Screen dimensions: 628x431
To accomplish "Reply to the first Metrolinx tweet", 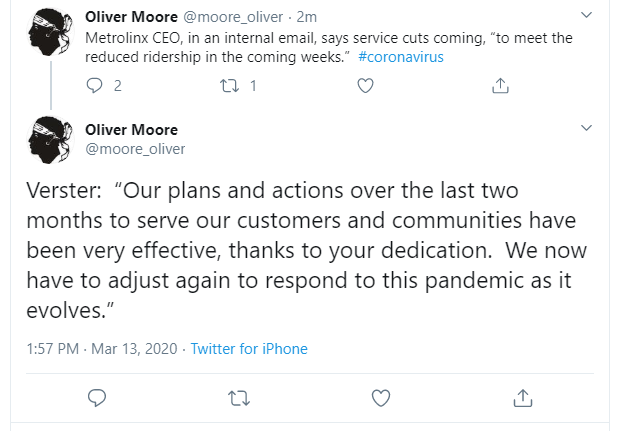I will [x=96, y=86].
